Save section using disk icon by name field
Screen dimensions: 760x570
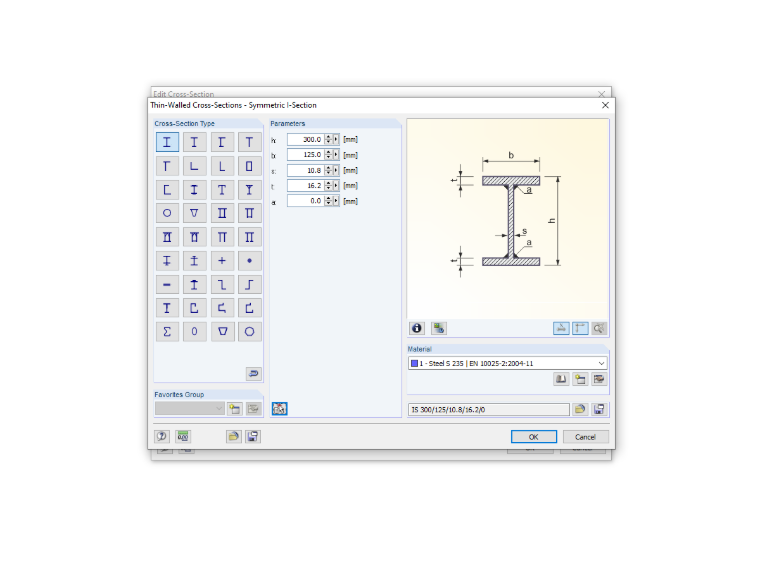[x=599, y=410]
